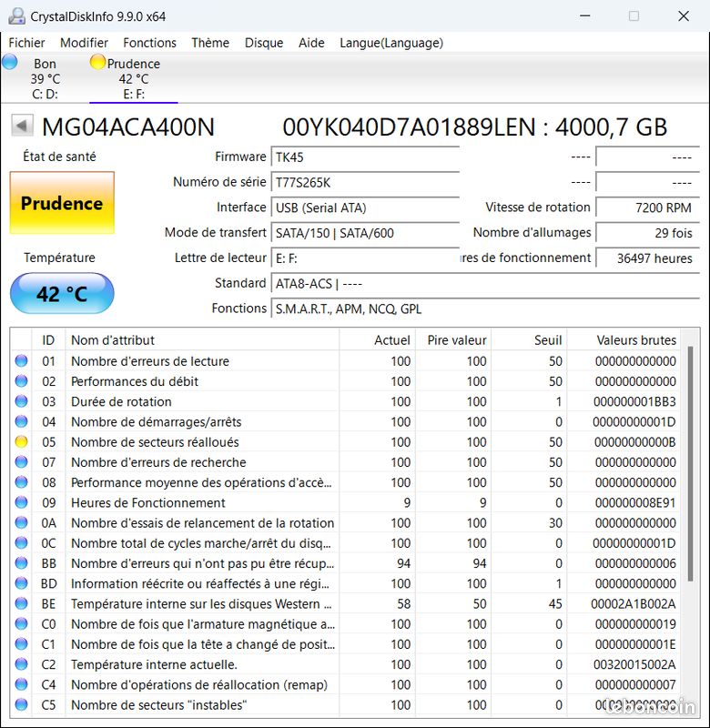Click the status orb of attribute BD
Viewport: 710px width, 728px height.
click(x=21, y=582)
